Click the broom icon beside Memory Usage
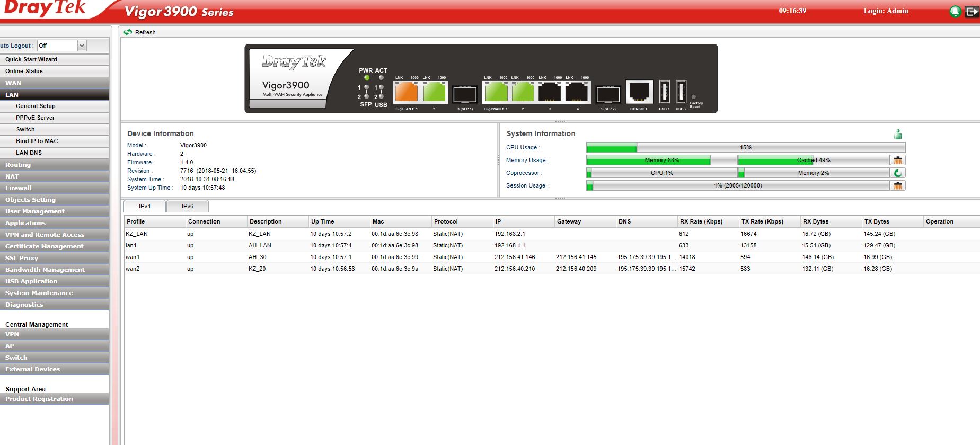 [x=898, y=160]
